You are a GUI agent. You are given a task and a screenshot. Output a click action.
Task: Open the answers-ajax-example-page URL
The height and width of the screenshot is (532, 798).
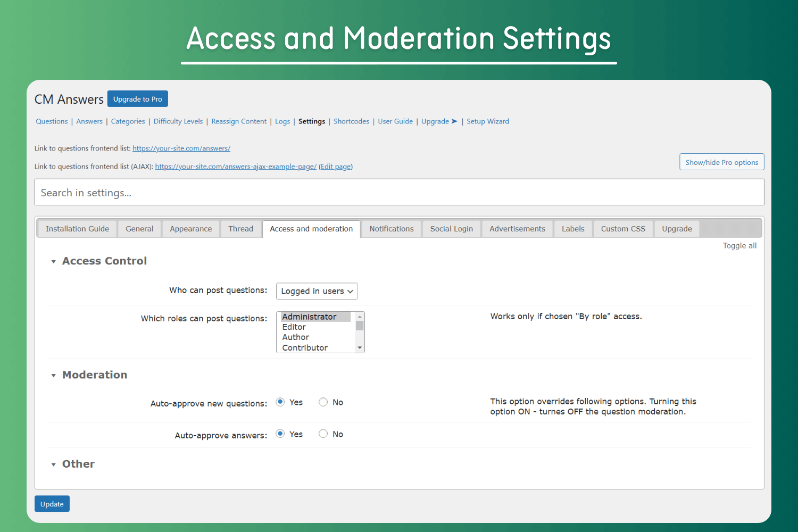pos(236,167)
